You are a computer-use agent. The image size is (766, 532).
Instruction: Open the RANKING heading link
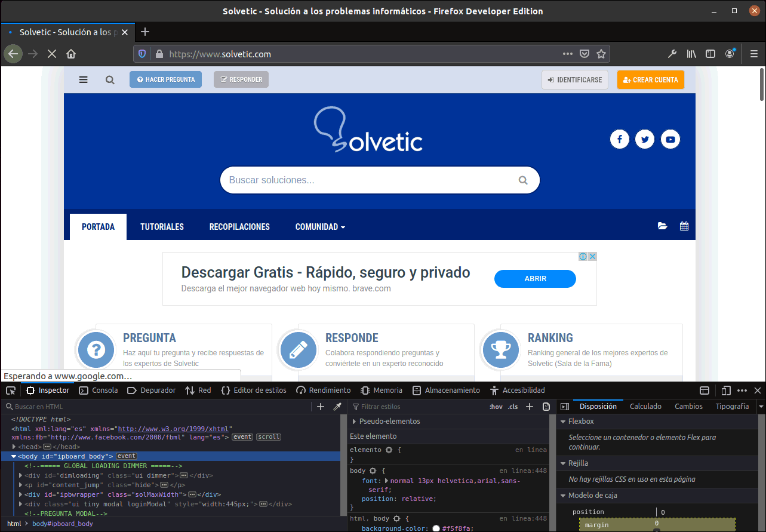coord(550,338)
